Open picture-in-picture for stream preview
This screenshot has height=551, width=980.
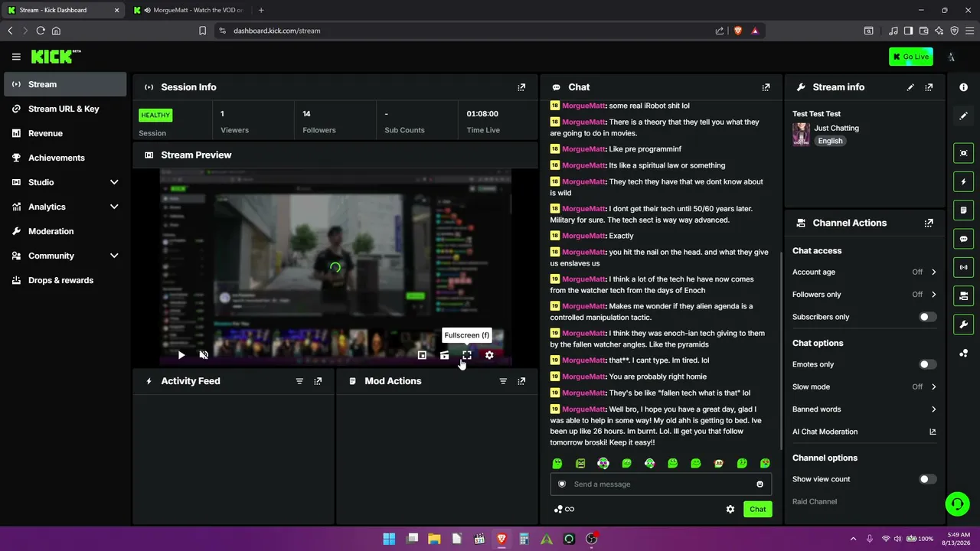[x=422, y=355]
